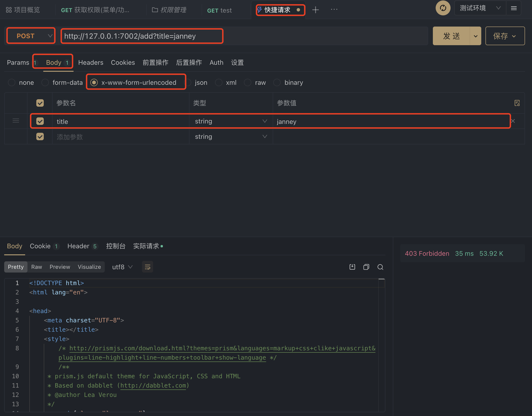Open the three-dots tab overflow menu
The width and height of the screenshot is (532, 416).
[x=334, y=10]
